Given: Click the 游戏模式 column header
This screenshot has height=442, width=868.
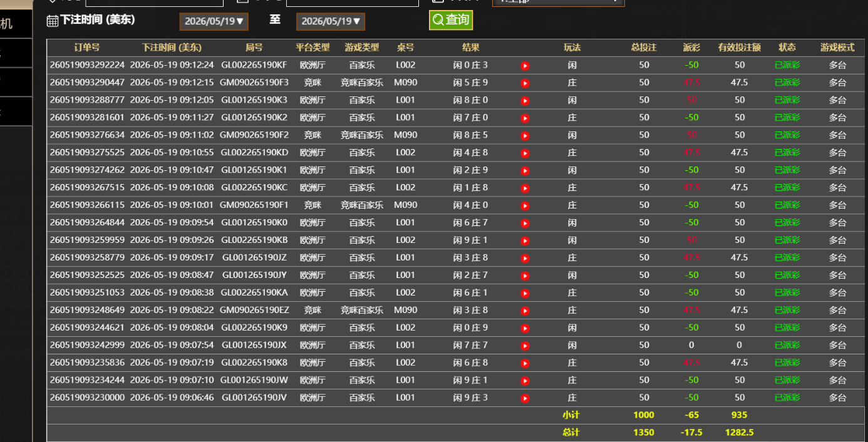Looking at the screenshot, I should click(x=837, y=48).
